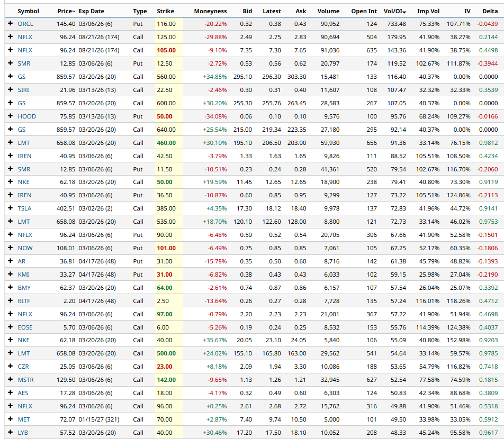Expand the CZR call row
504x439 pixels.
pyautogui.click(x=10, y=367)
